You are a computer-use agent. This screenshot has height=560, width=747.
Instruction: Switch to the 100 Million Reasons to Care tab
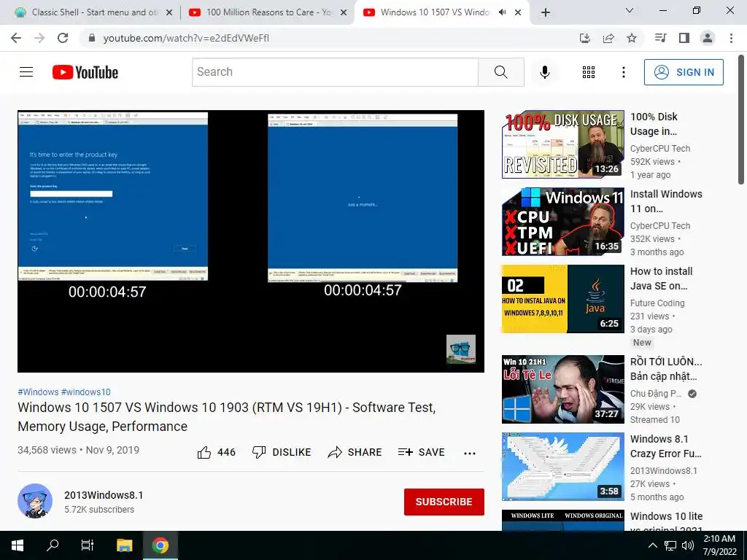click(x=268, y=12)
